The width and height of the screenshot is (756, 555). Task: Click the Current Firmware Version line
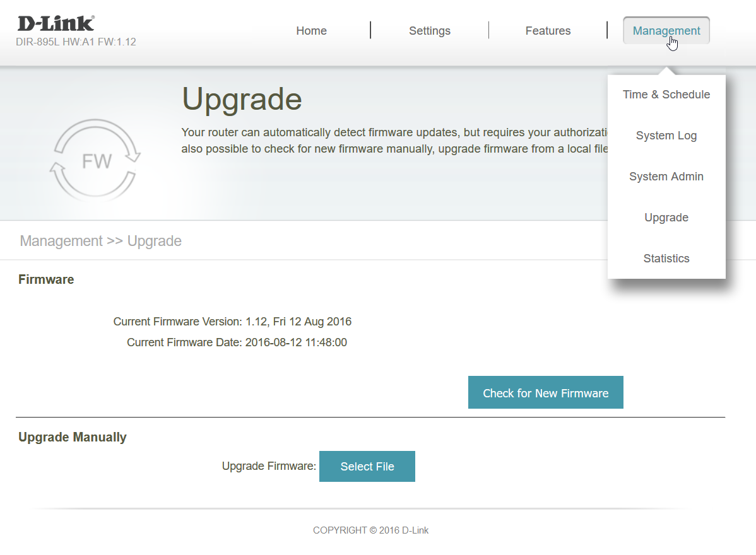point(232,322)
